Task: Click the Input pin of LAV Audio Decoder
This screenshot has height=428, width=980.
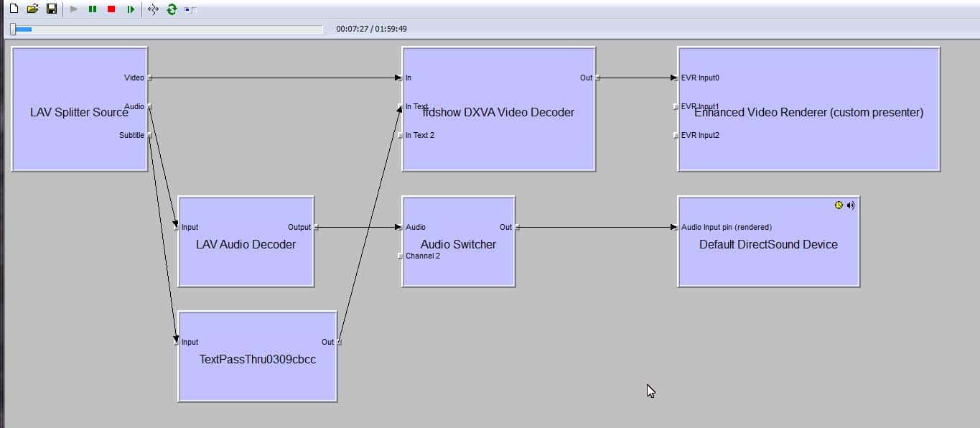Action: 177,227
